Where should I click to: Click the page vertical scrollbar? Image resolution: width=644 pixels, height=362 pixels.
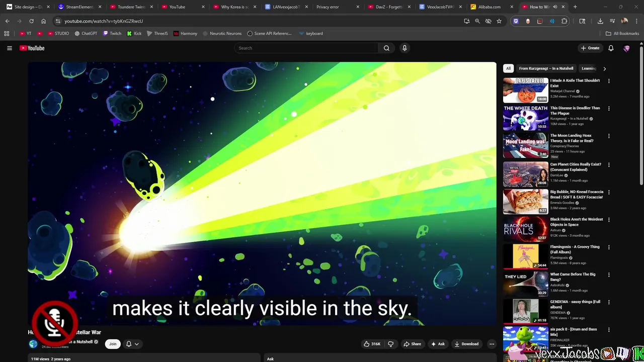[641, 115]
